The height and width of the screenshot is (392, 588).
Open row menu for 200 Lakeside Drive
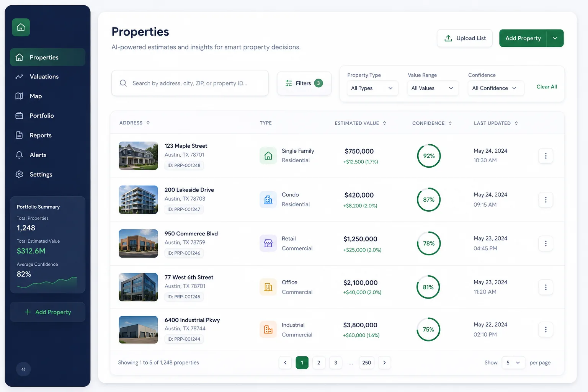coord(546,200)
